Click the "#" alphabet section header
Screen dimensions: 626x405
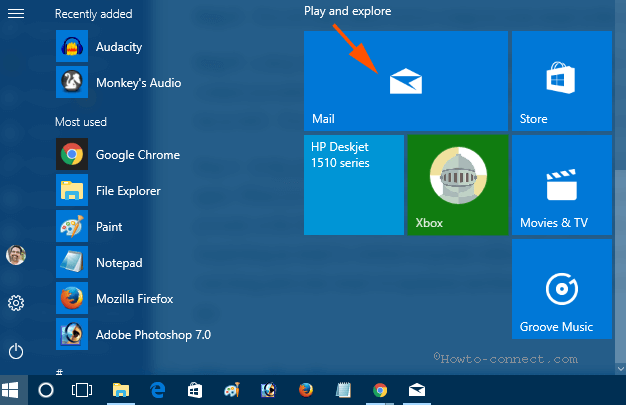pyautogui.click(x=59, y=372)
